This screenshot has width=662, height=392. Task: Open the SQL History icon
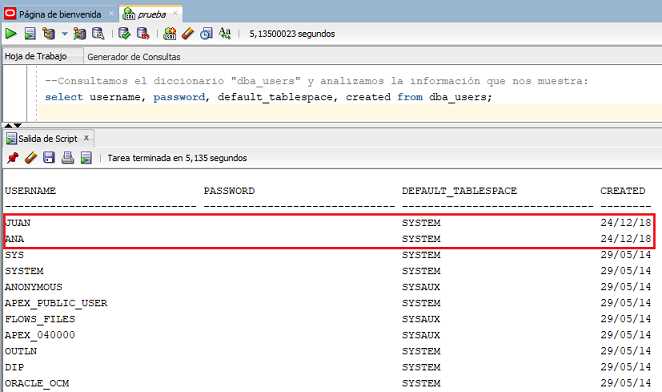(206, 33)
